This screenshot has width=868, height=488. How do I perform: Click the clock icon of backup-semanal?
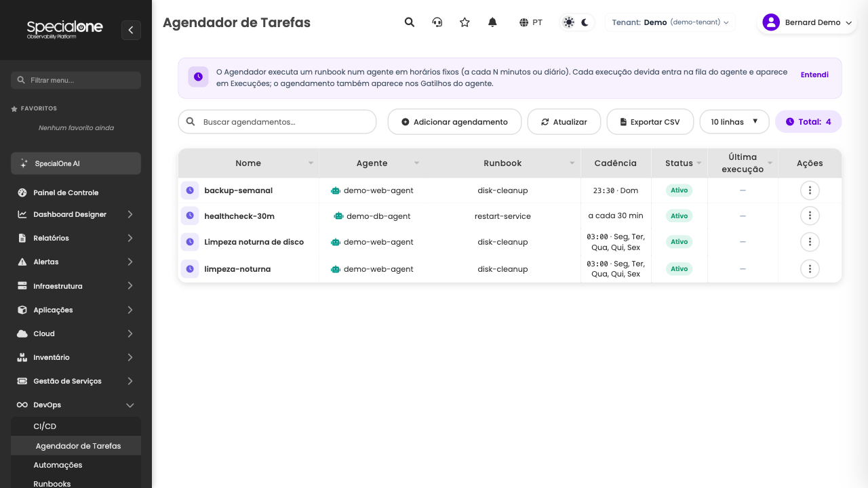(x=190, y=190)
